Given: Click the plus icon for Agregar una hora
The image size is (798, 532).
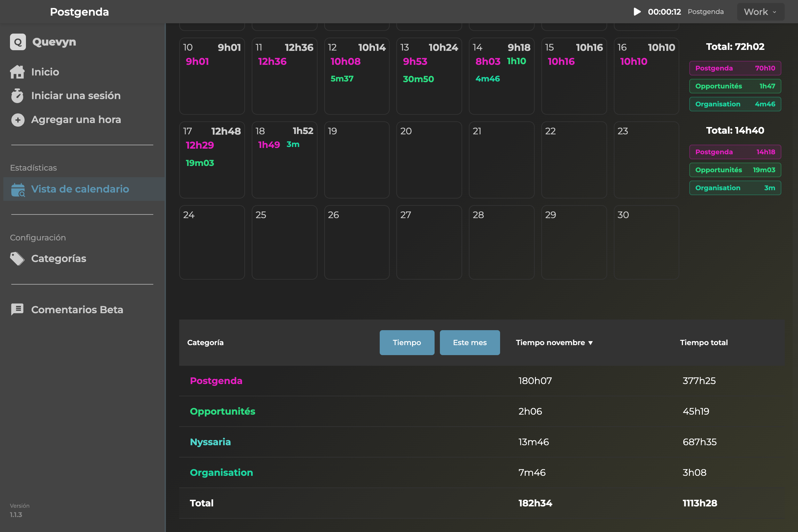Looking at the screenshot, I should pyautogui.click(x=18, y=120).
